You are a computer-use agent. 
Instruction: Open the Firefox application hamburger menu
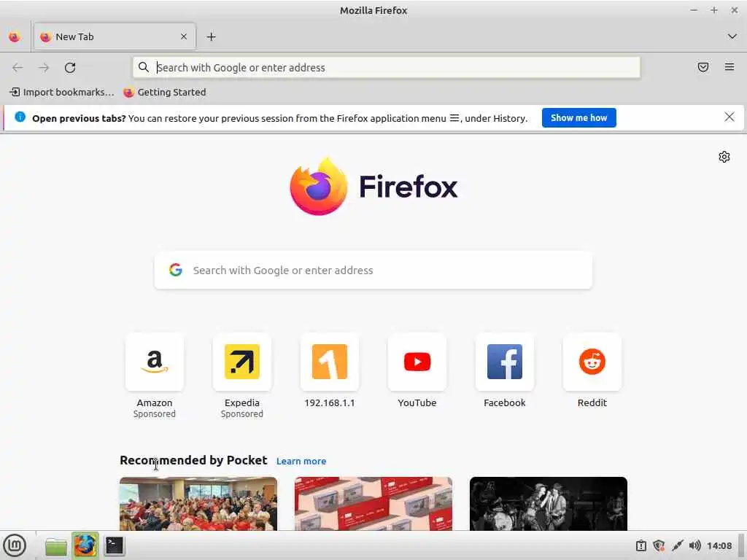(x=729, y=67)
